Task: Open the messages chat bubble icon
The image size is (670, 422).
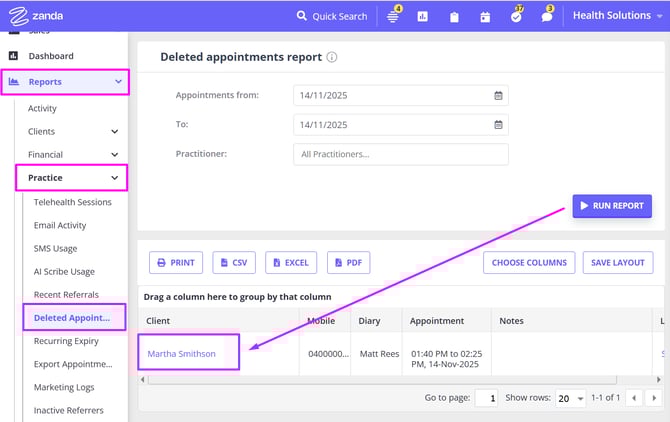Action: tap(546, 17)
